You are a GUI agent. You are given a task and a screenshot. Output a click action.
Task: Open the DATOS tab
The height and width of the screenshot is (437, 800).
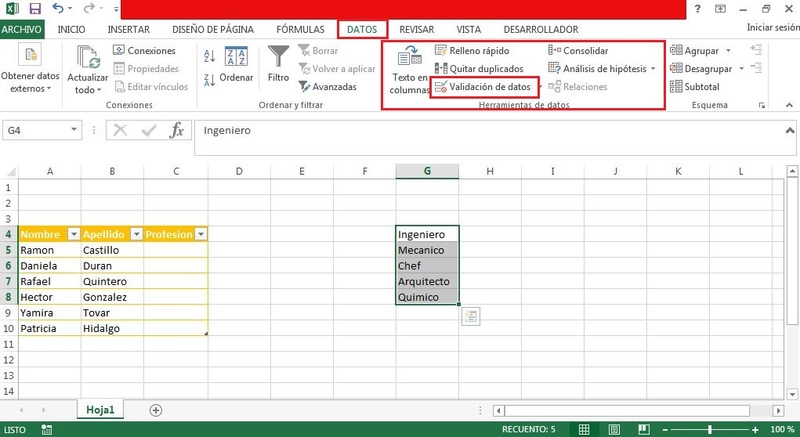tap(362, 30)
